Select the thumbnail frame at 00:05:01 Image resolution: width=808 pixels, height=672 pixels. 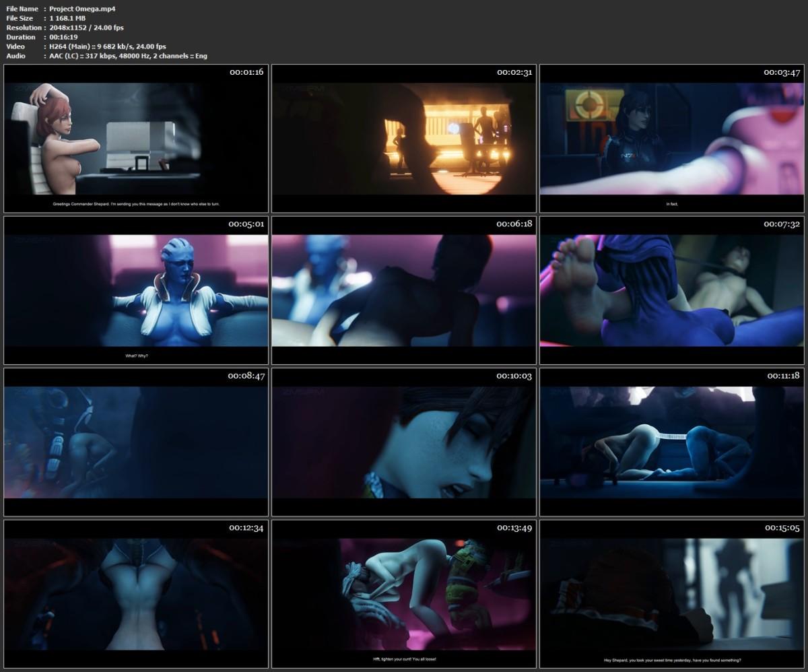point(136,290)
